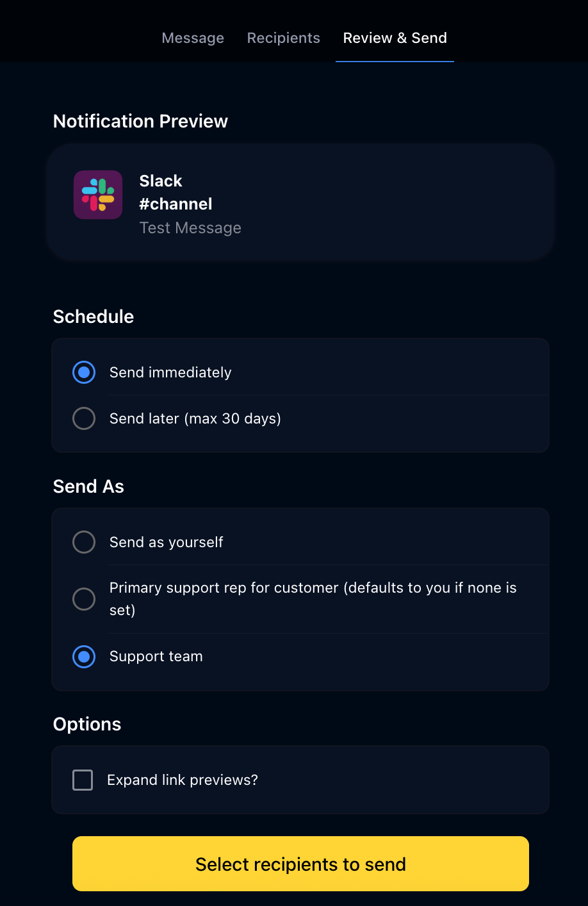Select the Review & Send tab
The height and width of the screenshot is (906, 588).
coord(395,38)
